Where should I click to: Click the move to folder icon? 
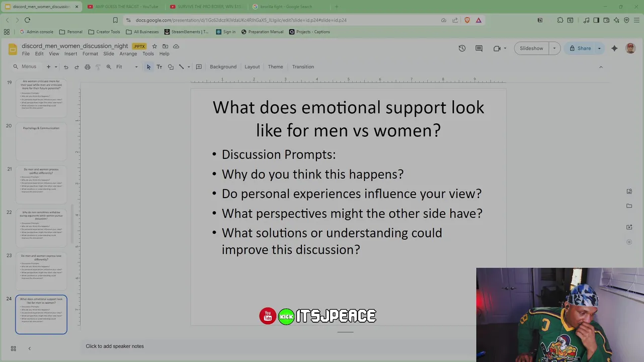(165, 46)
